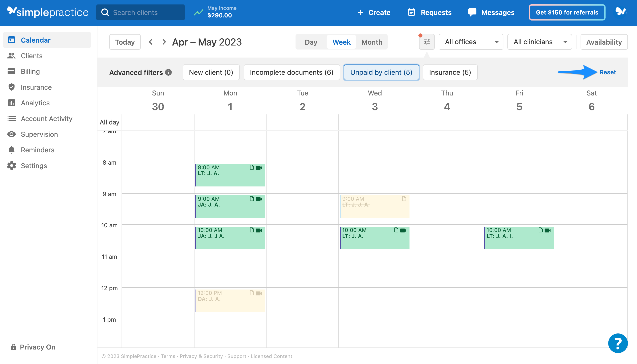This screenshot has width=637, height=364.
Task: Open the Create menu
Action: tap(374, 12)
